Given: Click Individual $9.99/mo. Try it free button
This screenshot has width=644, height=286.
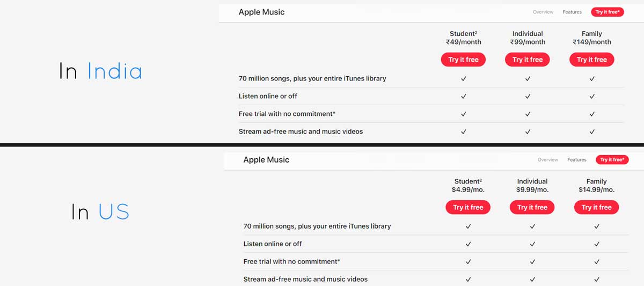Looking at the screenshot, I should 532,207.
